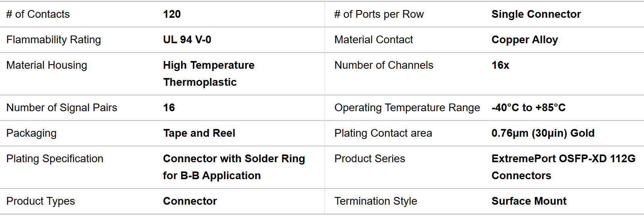Select the 'Tape and Reel' value
The width and height of the screenshot is (644, 224).
click(199, 133)
